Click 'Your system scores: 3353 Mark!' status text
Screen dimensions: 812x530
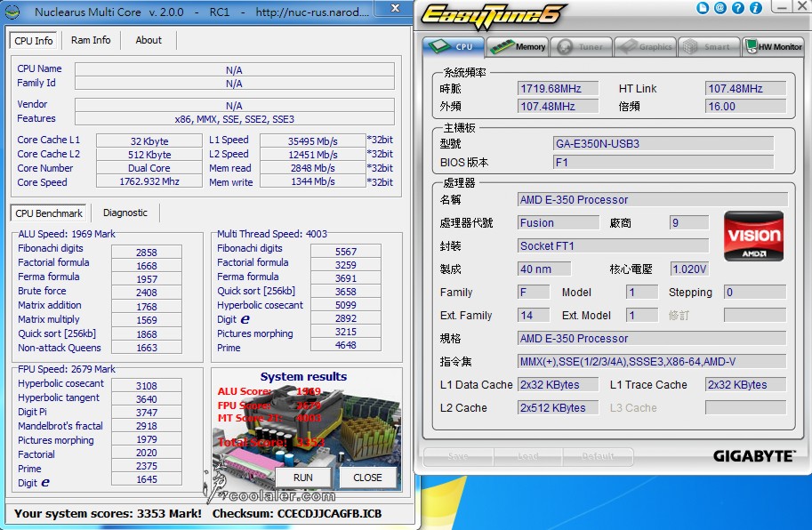(108, 513)
